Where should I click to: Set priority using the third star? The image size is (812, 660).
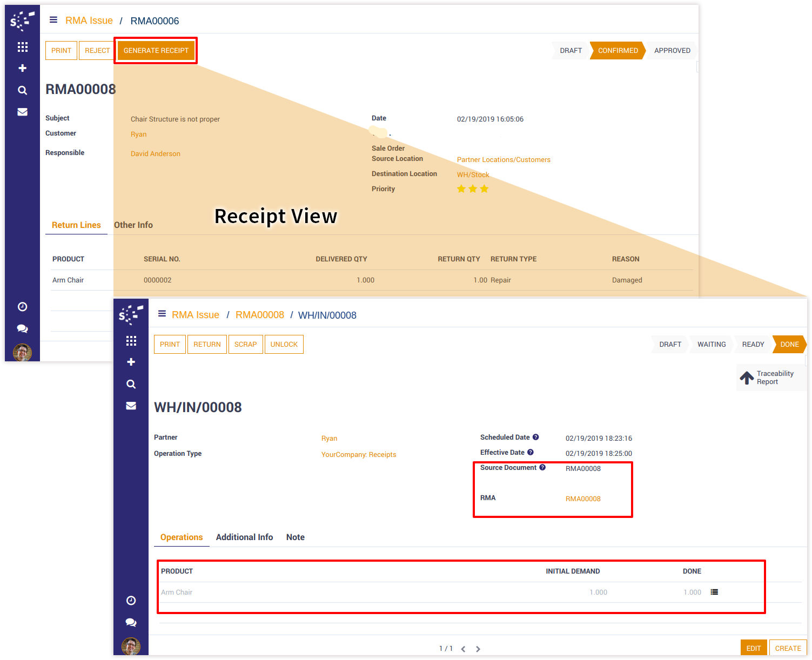click(x=484, y=188)
